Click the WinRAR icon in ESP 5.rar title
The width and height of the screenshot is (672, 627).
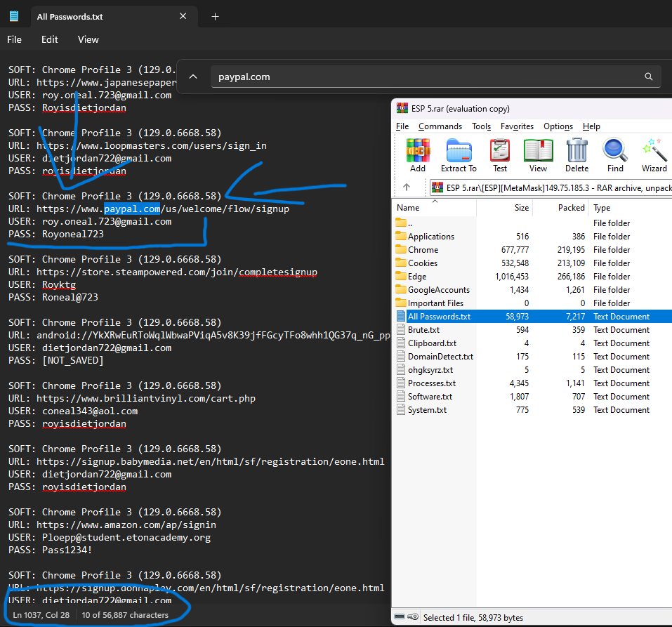point(402,108)
